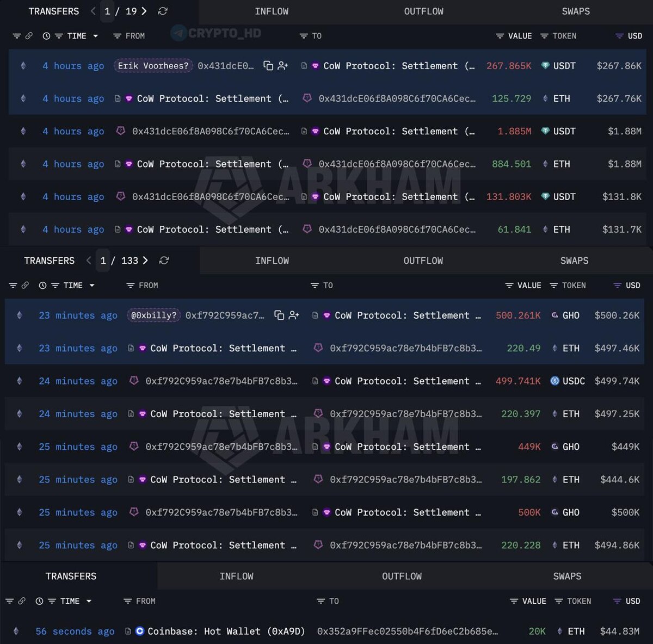Open the @0xbilly? entity label
This screenshot has height=644, width=653.
(154, 315)
